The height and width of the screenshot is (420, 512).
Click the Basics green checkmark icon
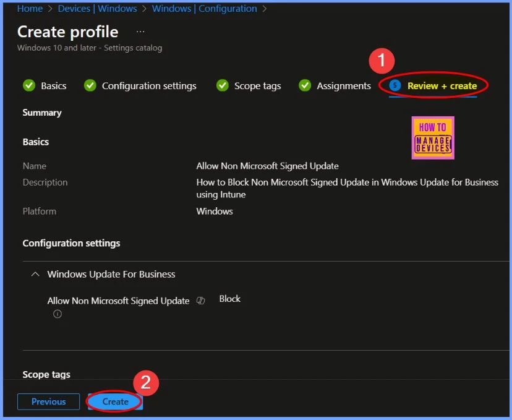(x=29, y=85)
